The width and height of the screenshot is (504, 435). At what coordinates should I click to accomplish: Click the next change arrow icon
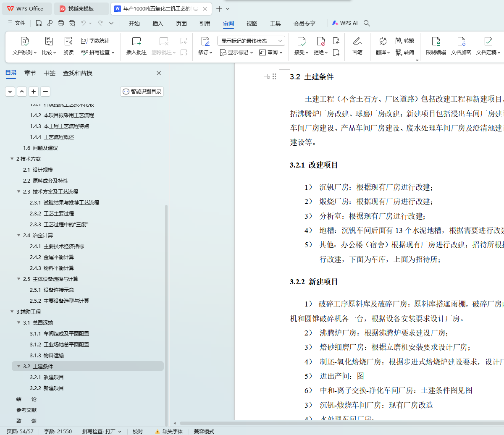[336, 52]
